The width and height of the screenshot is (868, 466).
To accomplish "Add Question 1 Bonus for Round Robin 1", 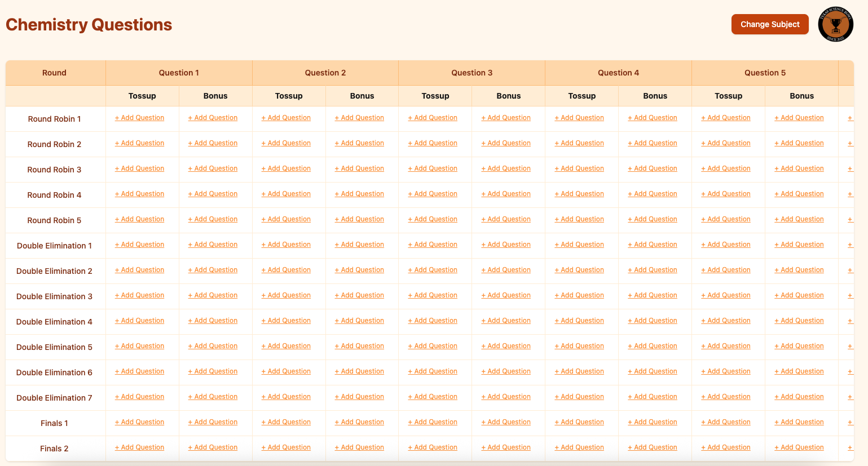I will tap(213, 118).
